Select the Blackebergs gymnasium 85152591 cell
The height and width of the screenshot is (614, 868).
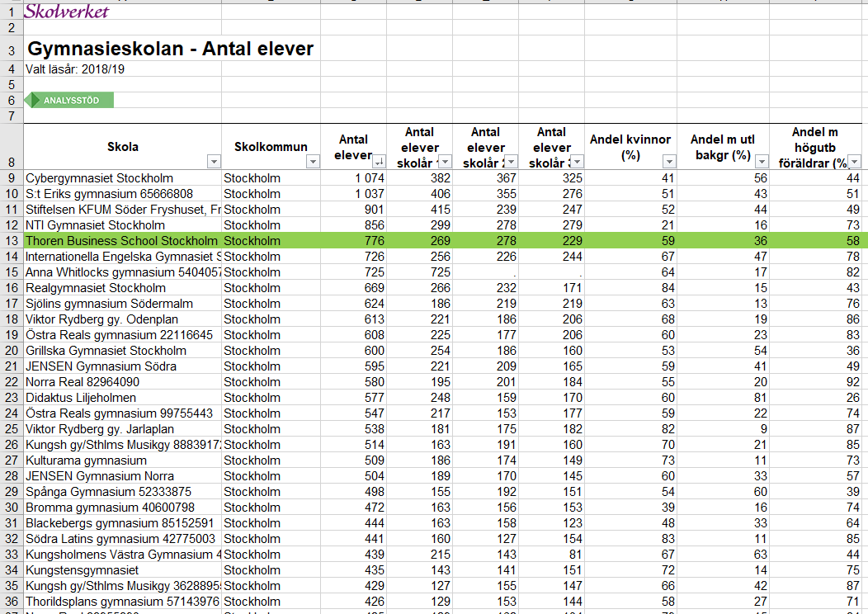122,523
